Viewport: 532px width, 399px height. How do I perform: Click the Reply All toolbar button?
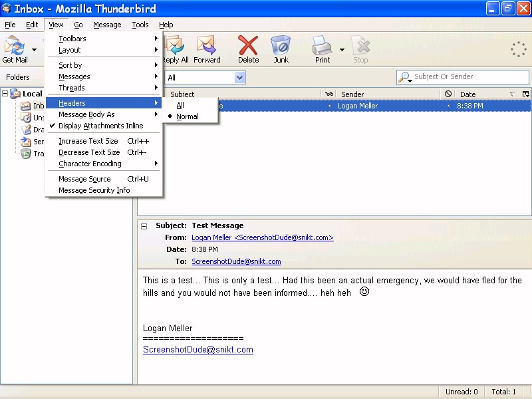(176, 49)
